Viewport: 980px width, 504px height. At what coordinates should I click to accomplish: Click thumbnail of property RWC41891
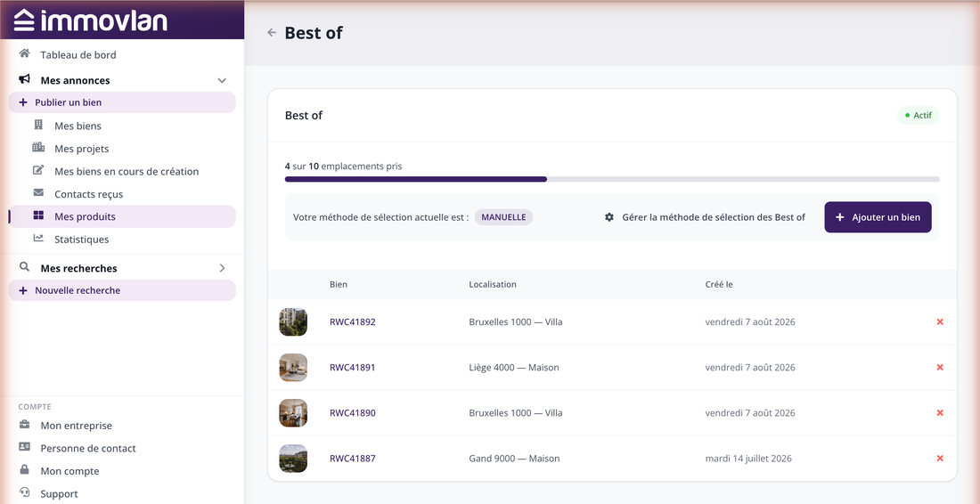293,367
